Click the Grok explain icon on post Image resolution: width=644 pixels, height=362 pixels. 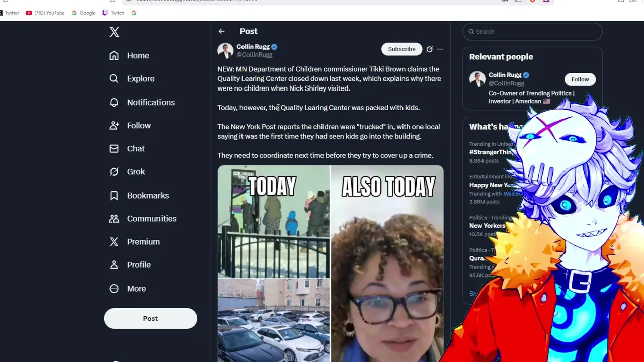tap(429, 49)
